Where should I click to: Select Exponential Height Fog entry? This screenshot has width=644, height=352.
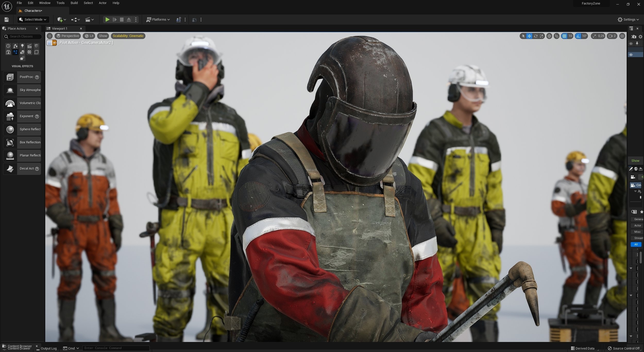[22, 116]
